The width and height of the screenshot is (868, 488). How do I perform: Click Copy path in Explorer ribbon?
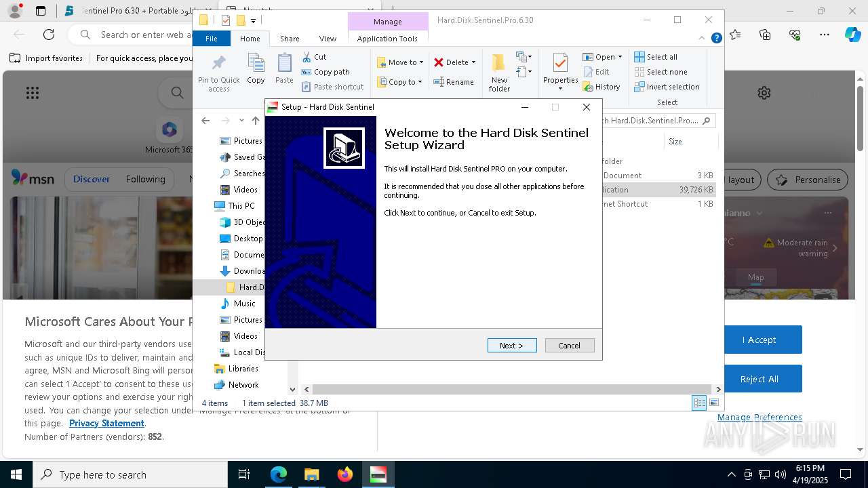(x=326, y=72)
